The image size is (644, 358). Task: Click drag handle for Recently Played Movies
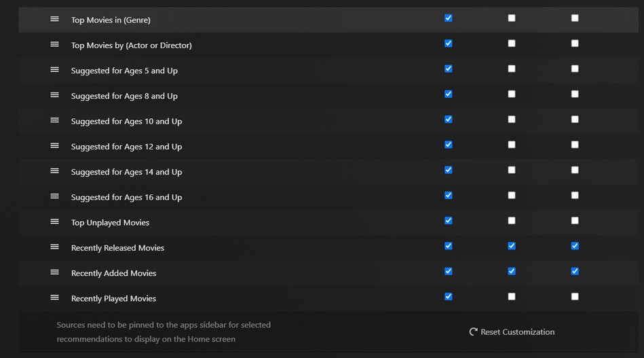coord(54,298)
